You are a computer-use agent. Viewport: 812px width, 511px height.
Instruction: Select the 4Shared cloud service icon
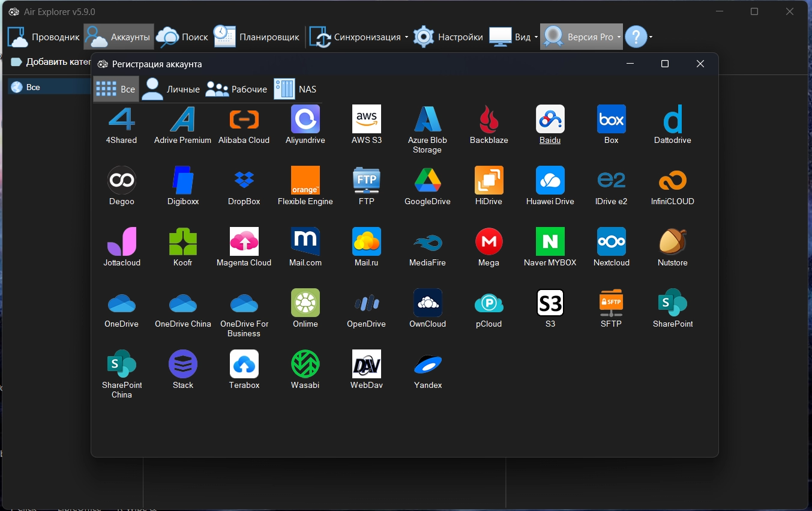122,119
